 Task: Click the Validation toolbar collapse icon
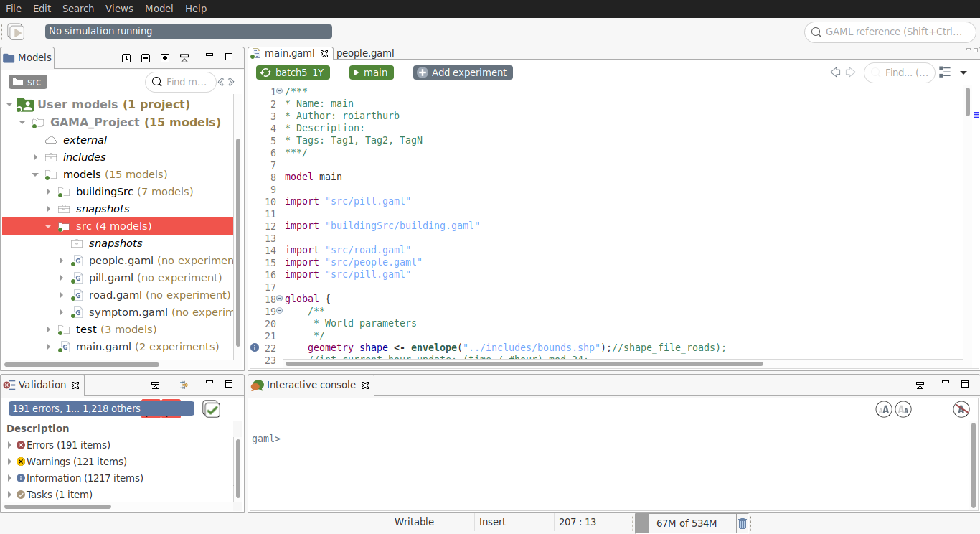click(x=155, y=385)
